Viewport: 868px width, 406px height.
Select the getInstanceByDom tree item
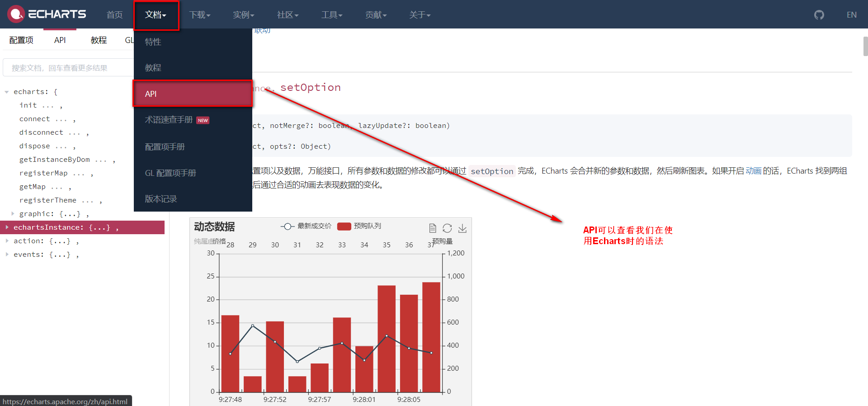tap(55, 159)
